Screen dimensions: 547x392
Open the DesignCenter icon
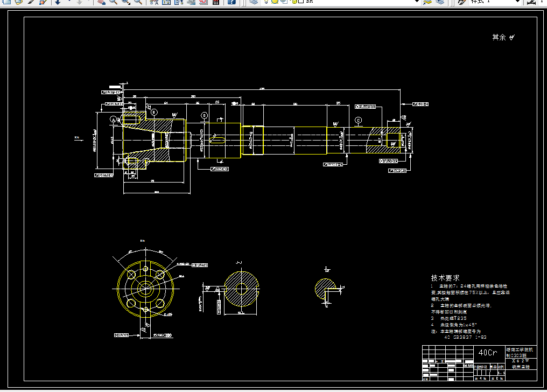click(x=166, y=2)
